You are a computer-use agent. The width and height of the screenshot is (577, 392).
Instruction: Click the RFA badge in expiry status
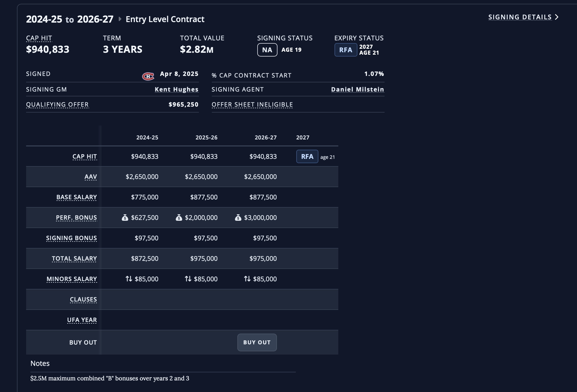tap(346, 50)
